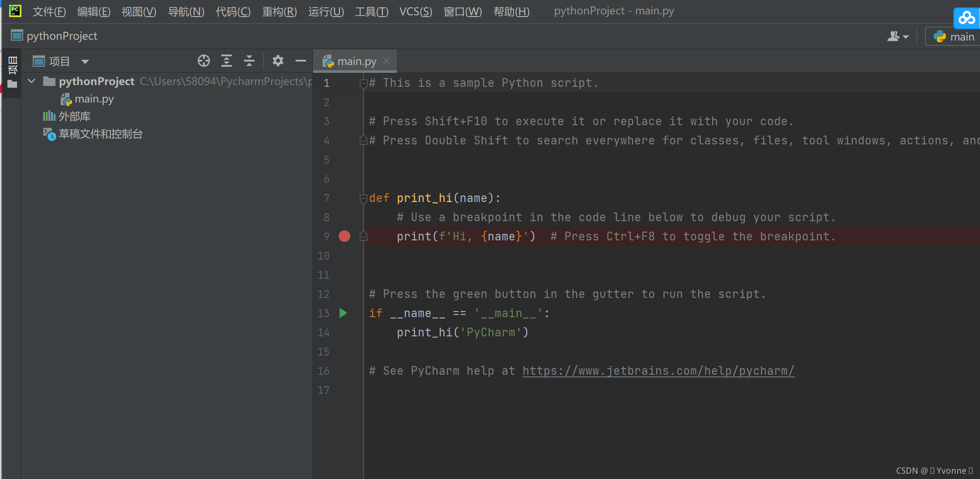Select 外部库 in the project tree
The image size is (980, 479).
[x=74, y=116]
